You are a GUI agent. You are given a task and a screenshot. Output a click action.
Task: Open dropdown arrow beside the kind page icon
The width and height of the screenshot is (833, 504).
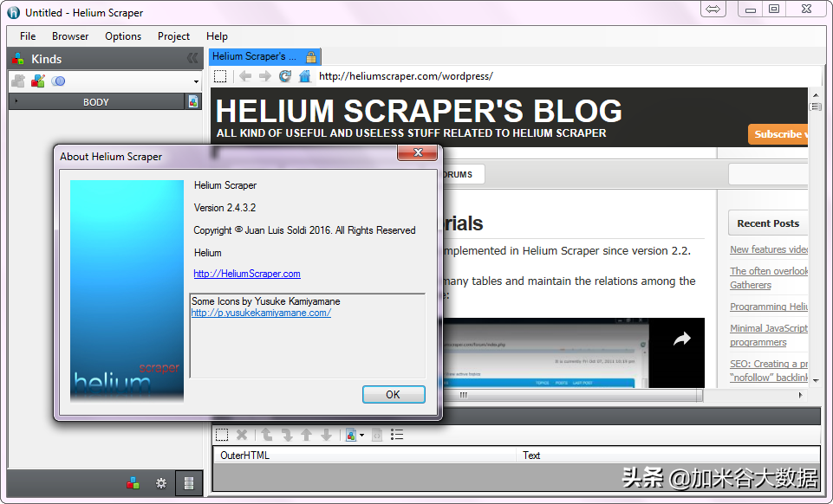(361, 436)
